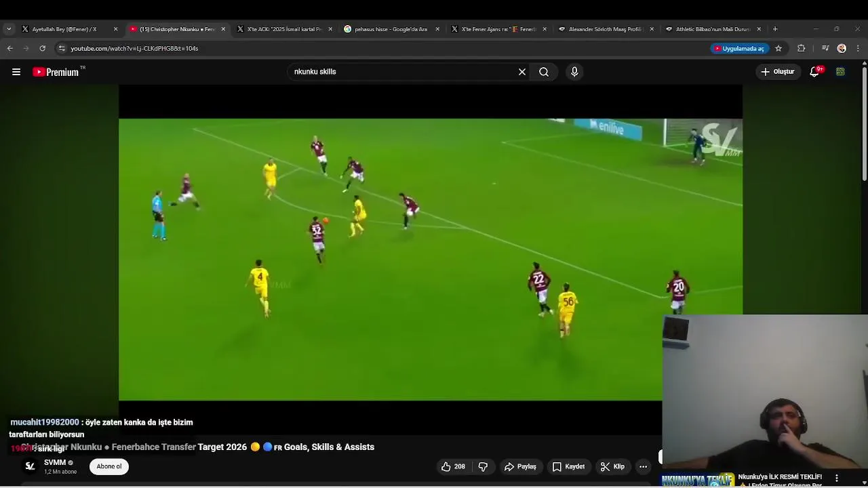This screenshot has width=868, height=488.
Task: Create a clip with Klip button
Action: coord(612,466)
